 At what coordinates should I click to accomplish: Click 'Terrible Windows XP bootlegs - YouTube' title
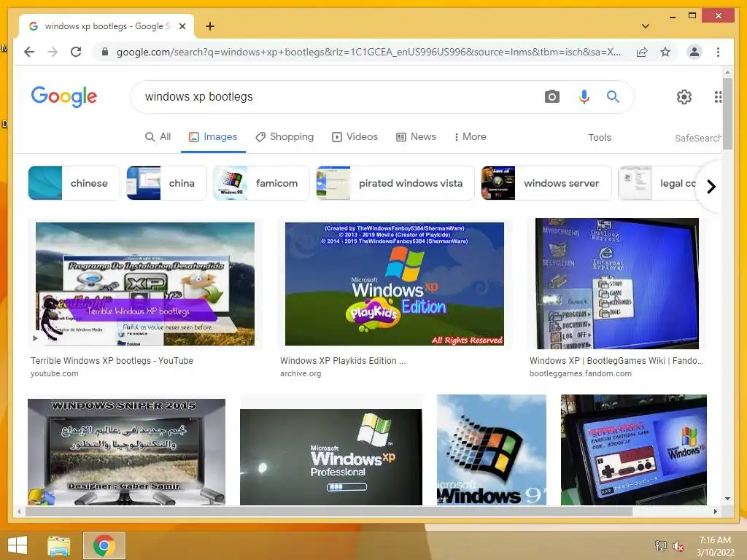pyautogui.click(x=112, y=361)
